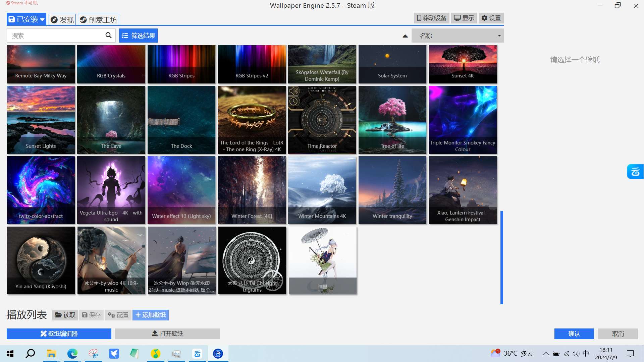This screenshot has width=644, height=362.
Task: Click the Add Wallpaper playlist button
Action: click(151, 315)
